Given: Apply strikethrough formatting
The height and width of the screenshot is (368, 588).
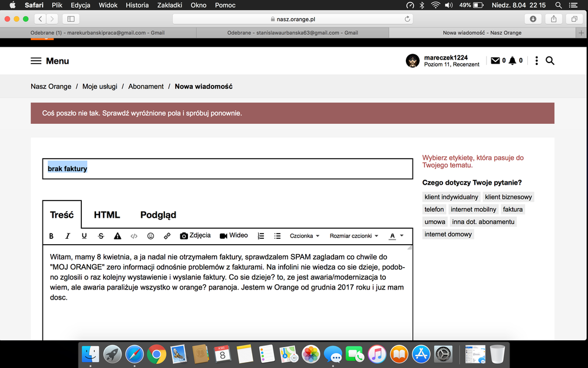Looking at the screenshot, I should tap(101, 236).
